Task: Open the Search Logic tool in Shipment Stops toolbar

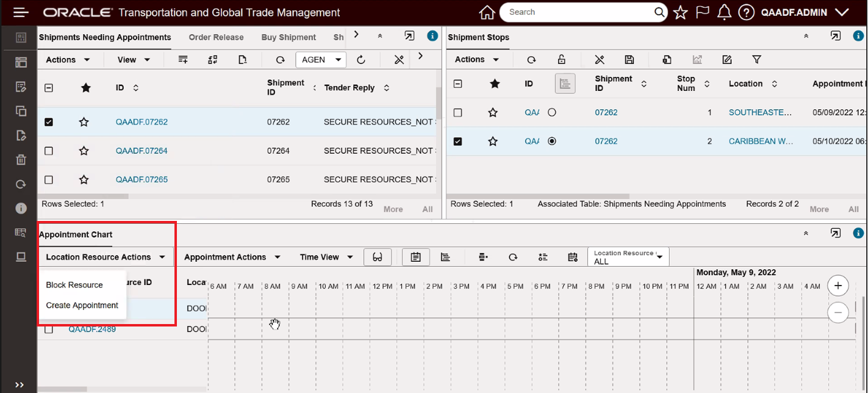Action: pos(599,59)
